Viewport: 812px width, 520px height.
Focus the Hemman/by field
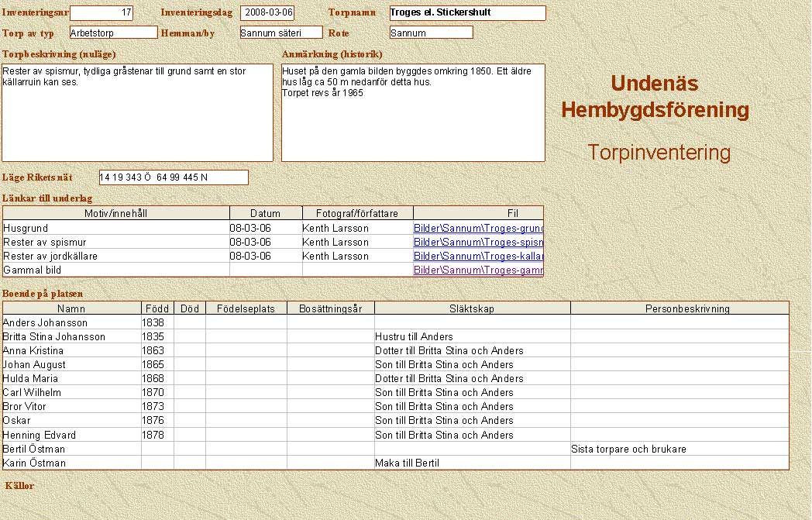[x=280, y=33]
